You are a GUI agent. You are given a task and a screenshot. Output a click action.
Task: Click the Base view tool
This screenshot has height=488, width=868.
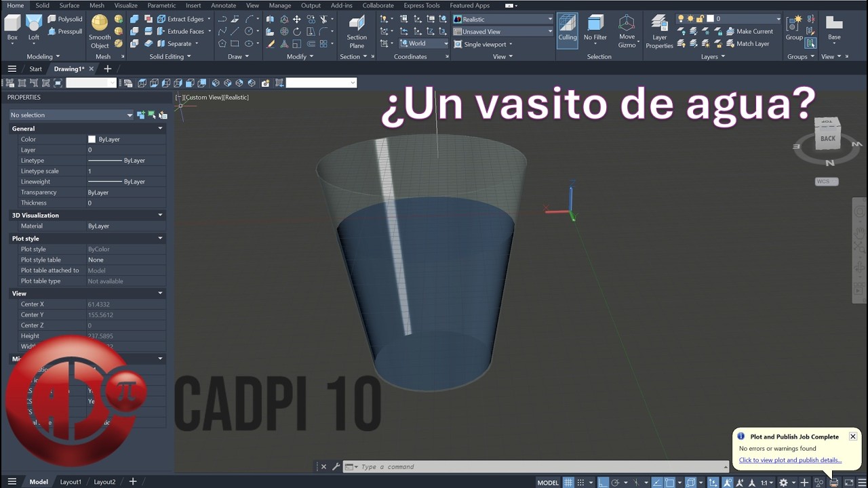click(x=834, y=28)
